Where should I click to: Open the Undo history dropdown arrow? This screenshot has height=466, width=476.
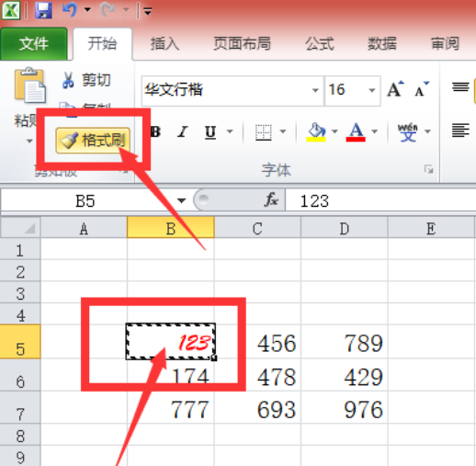87,10
